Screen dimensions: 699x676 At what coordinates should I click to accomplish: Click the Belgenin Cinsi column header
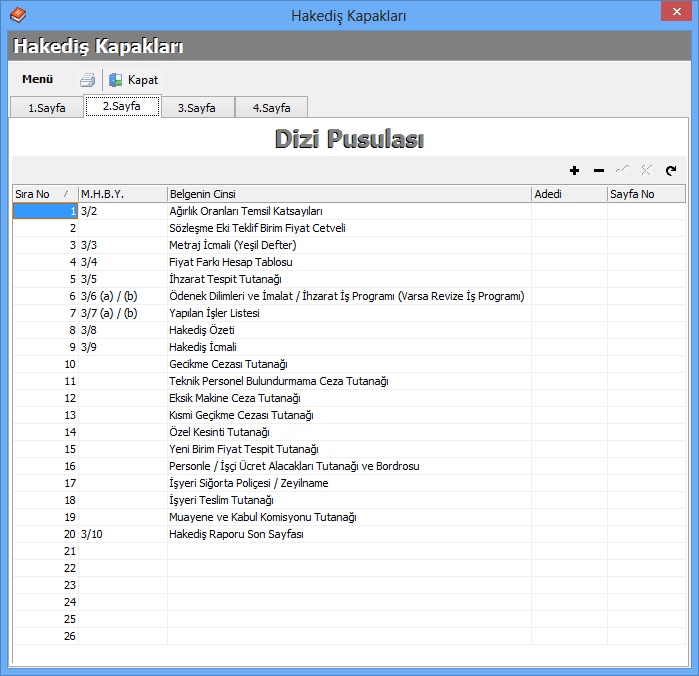click(x=348, y=194)
